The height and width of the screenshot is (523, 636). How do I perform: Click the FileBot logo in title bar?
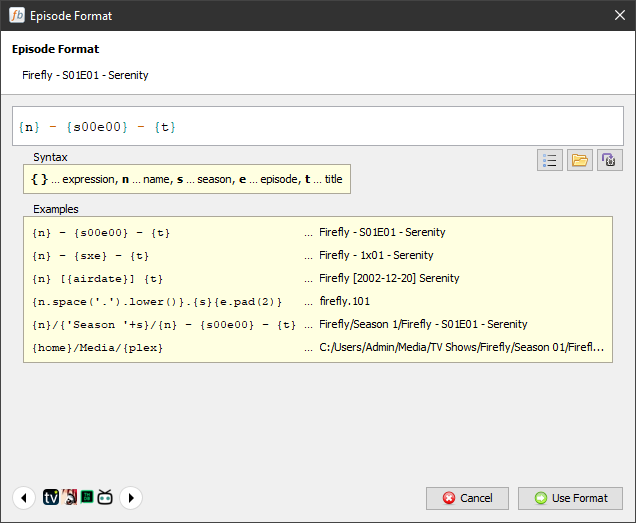tap(16, 15)
